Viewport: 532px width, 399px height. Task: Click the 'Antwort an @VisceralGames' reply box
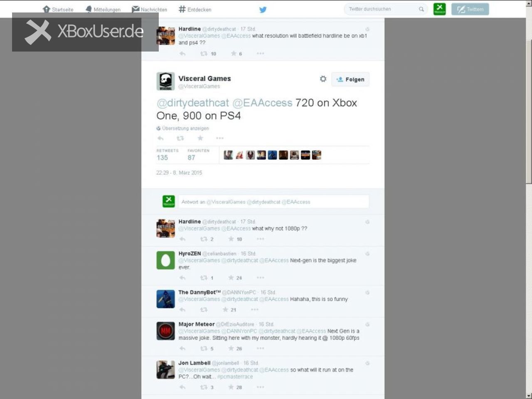point(273,202)
